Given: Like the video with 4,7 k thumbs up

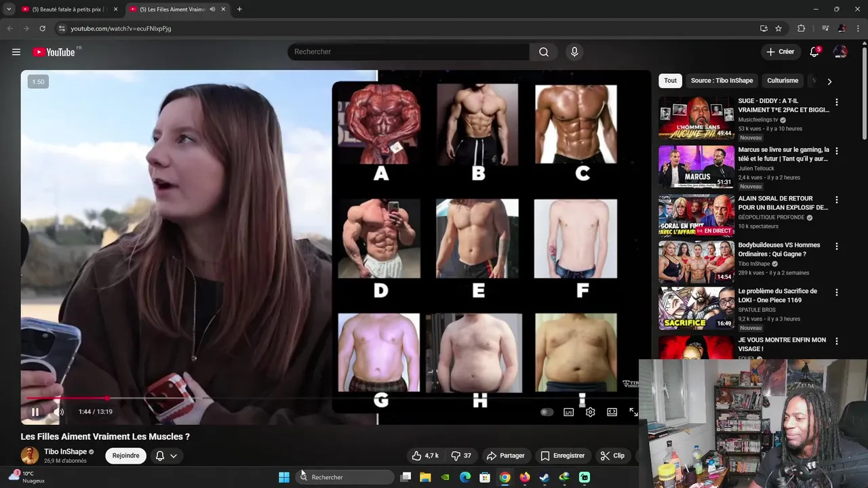Looking at the screenshot, I should coord(426,455).
